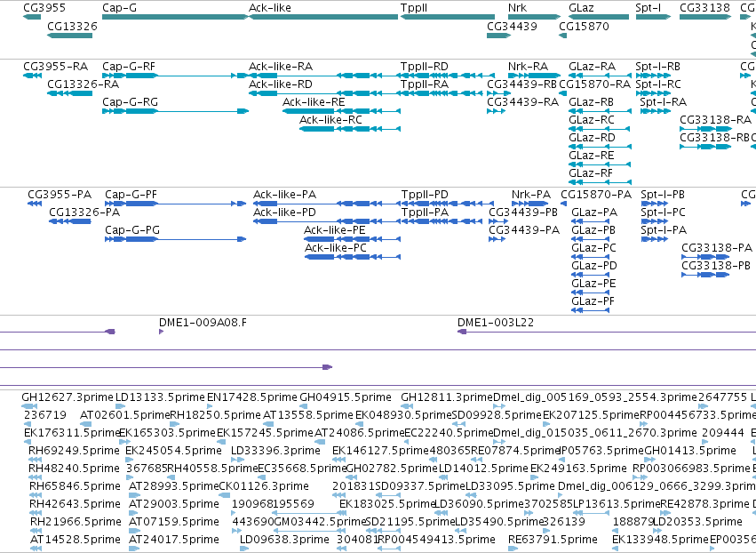Click EST LD20353.5prime
756x553 pixels.
697,522
